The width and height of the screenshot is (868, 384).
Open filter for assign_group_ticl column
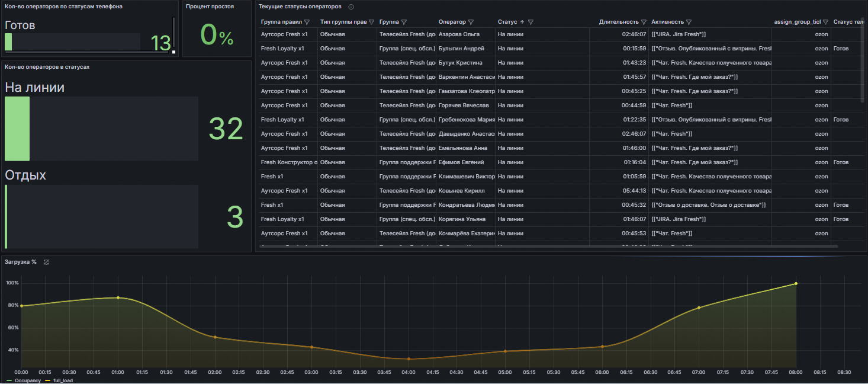[825, 22]
